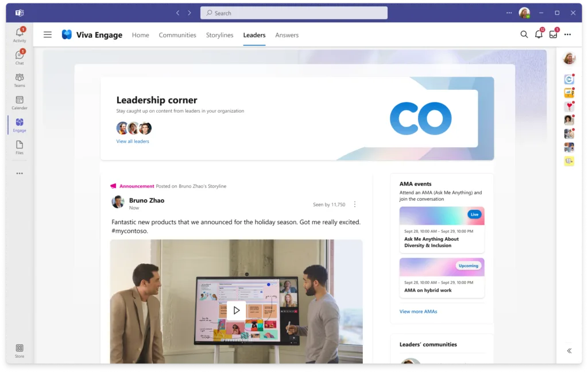
Task: Open the hamburger navigation menu
Action: (x=48, y=34)
